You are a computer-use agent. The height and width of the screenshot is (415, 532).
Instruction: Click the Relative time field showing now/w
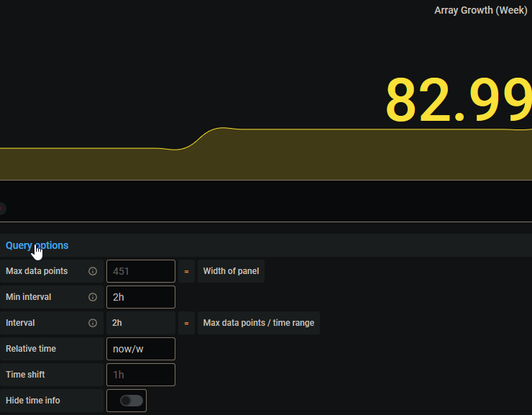141,349
